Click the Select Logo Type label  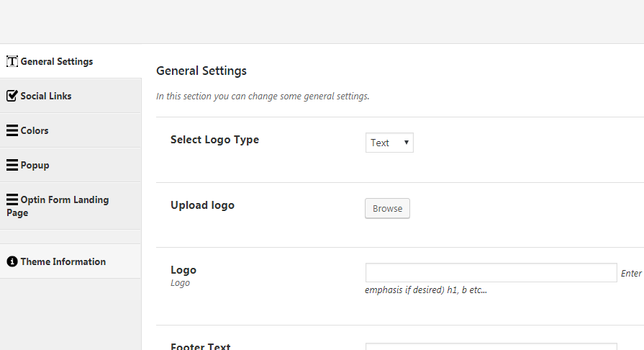tap(214, 140)
